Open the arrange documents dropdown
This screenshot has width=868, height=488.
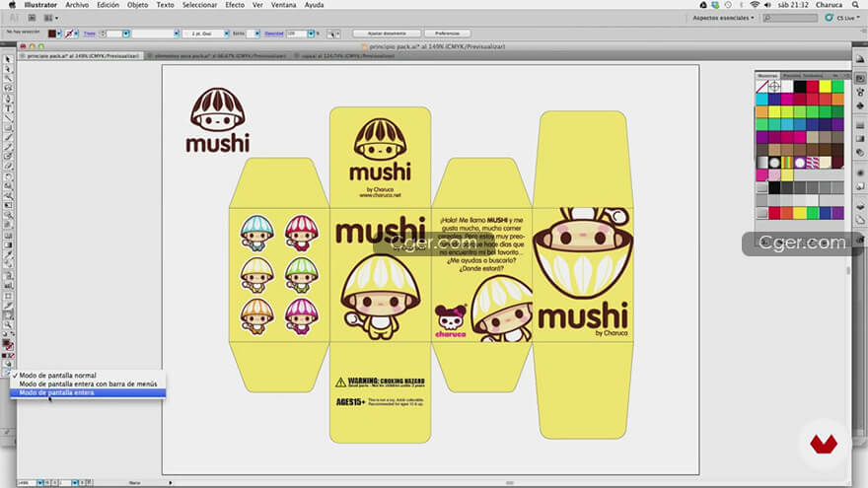(x=50, y=18)
